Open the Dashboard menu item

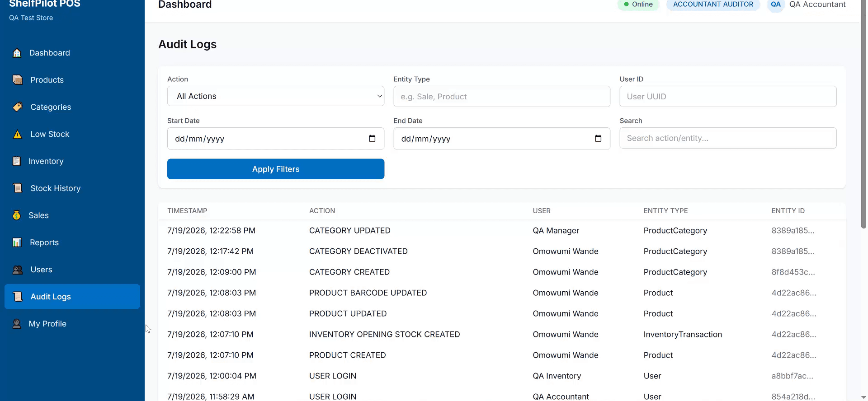(x=72, y=53)
